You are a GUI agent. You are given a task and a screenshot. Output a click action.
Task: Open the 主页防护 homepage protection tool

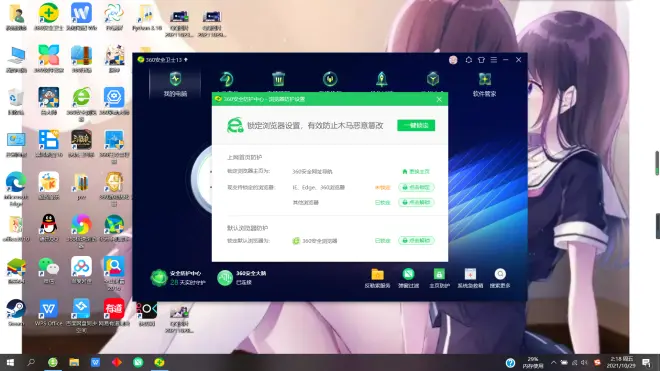click(x=439, y=278)
